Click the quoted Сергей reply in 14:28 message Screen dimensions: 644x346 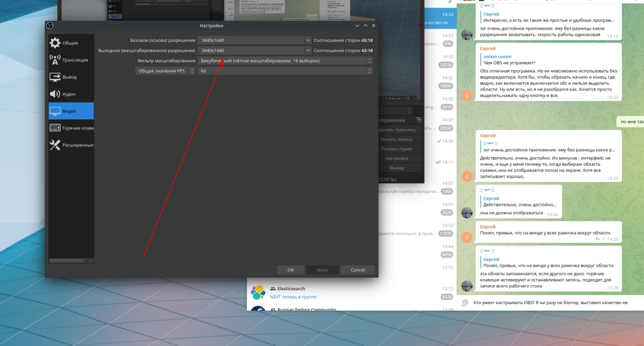click(549, 262)
